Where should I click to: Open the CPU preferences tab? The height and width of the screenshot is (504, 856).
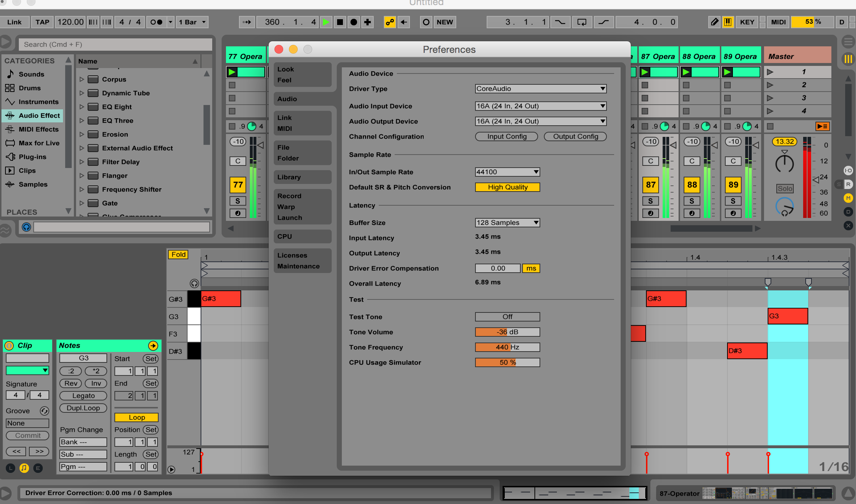click(302, 236)
